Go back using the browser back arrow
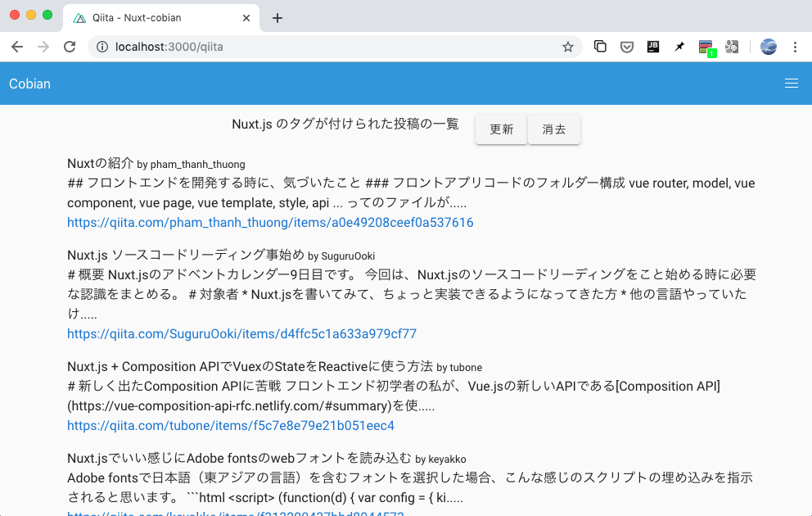Viewport: 812px width, 516px height. [x=17, y=48]
